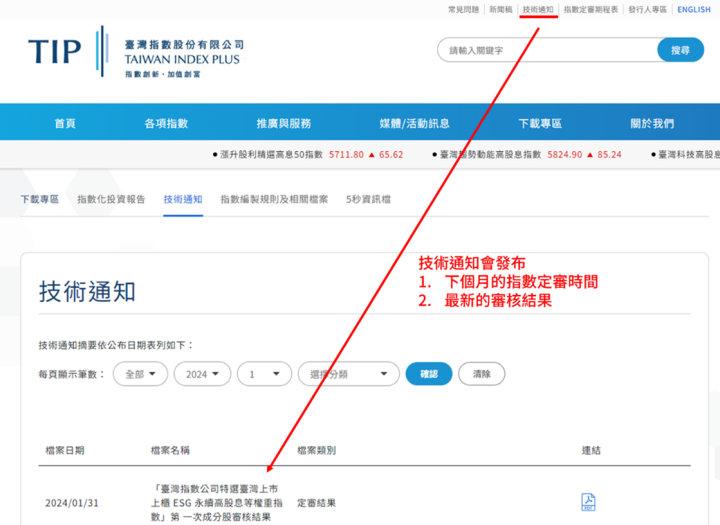The height and width of the screenshot is (525, 720).
Task: Click the 技術通知 page heading
Action: (x=87, y=291)
